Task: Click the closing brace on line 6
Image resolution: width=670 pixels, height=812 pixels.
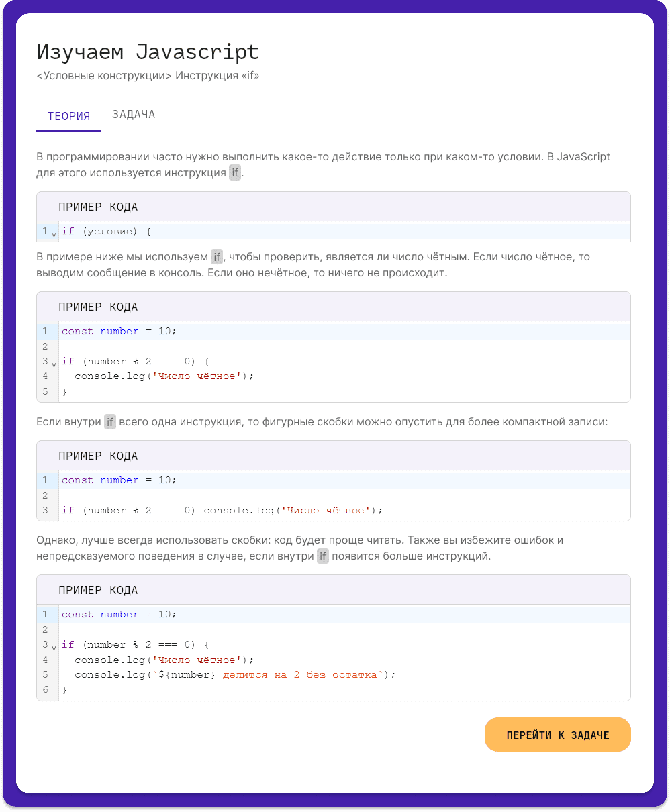Action: click(x=64, y=690)
